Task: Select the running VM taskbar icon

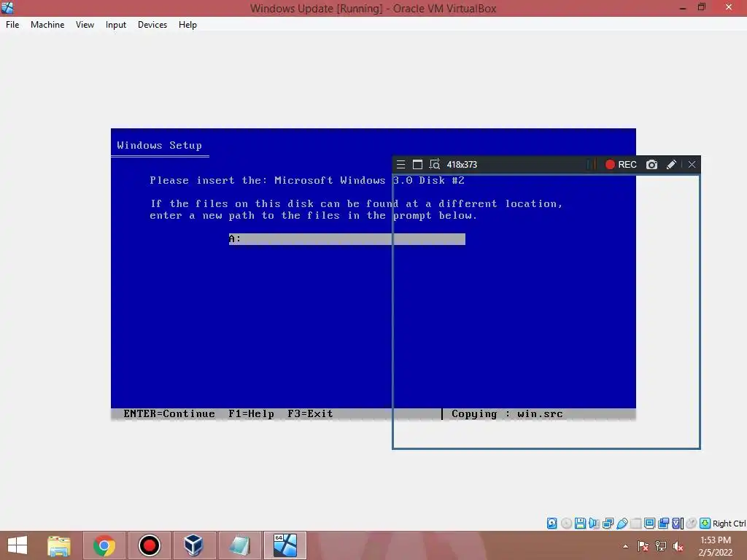Action: [285, 545]
